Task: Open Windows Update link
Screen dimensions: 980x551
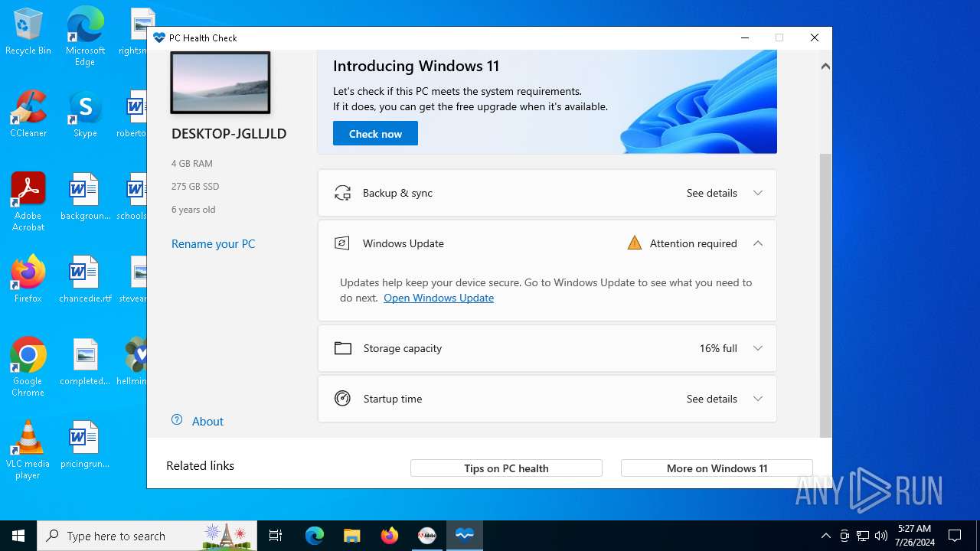Action: point(439,298)
